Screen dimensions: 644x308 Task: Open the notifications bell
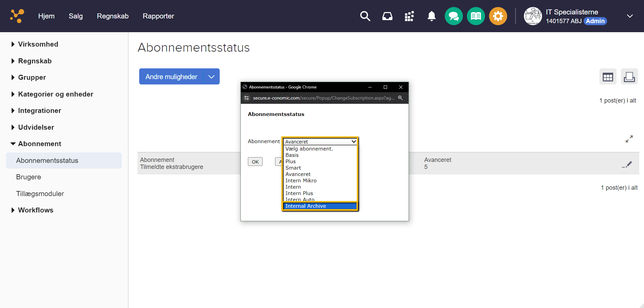coord(431,16)
